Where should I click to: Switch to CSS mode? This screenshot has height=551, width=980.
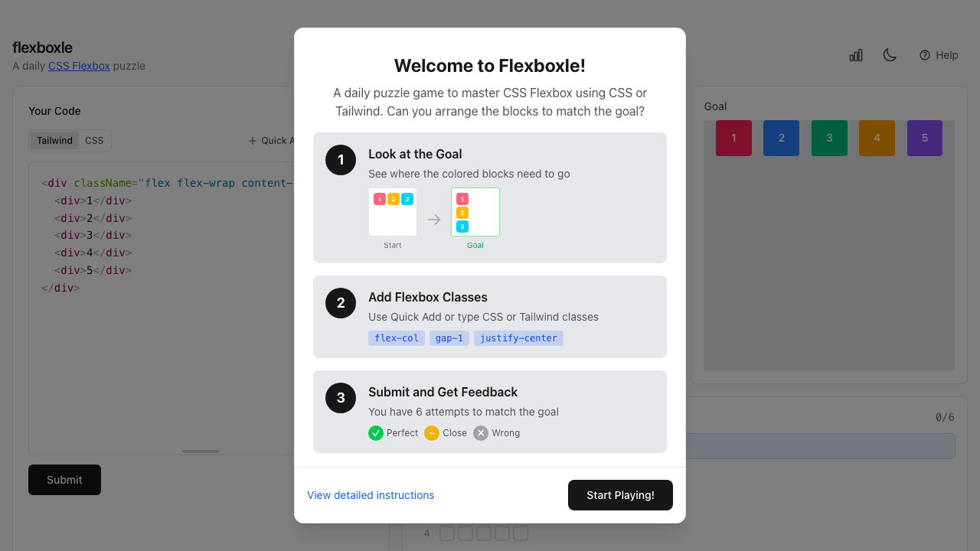pyautogui.click(x=93, y=140)
